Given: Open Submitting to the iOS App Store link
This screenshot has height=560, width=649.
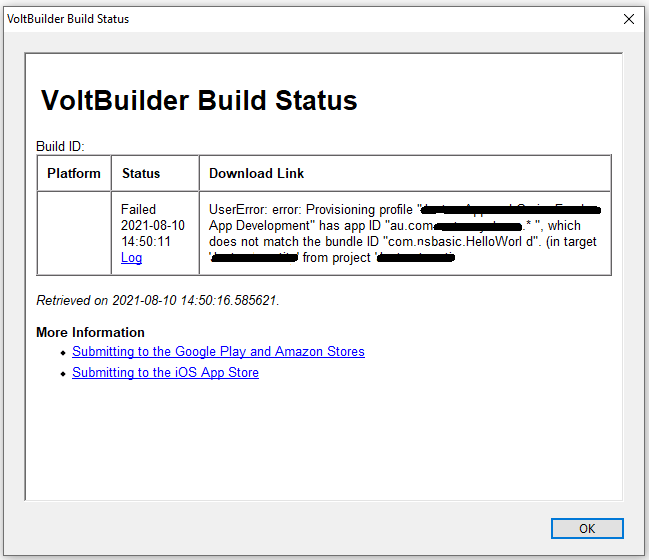Looking at the screenshot, I should [x=165, y=373].
